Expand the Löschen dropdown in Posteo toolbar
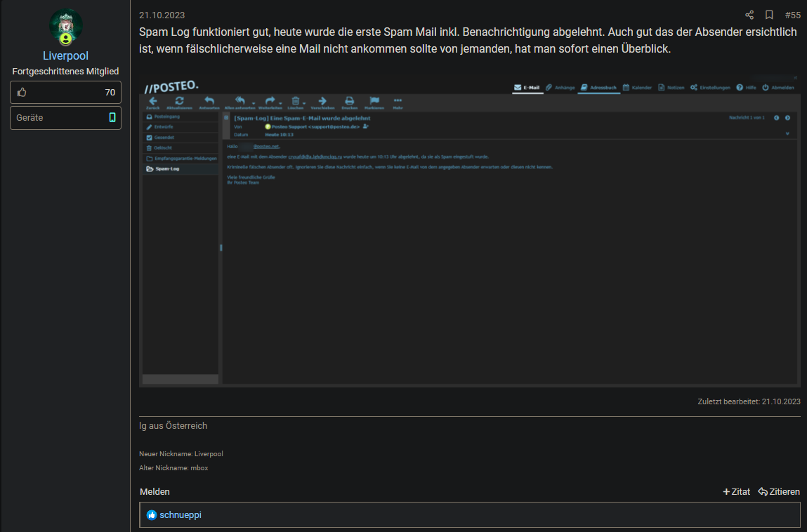Image resolution: width=807 pixels, height=532 pixels. click(x=304, y=104)
